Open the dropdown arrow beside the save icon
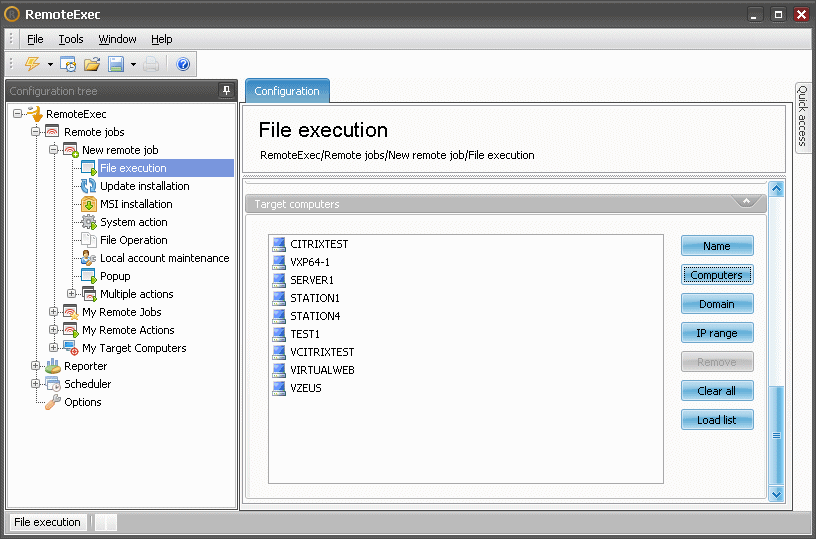The image size is (816, 539). 133,65
